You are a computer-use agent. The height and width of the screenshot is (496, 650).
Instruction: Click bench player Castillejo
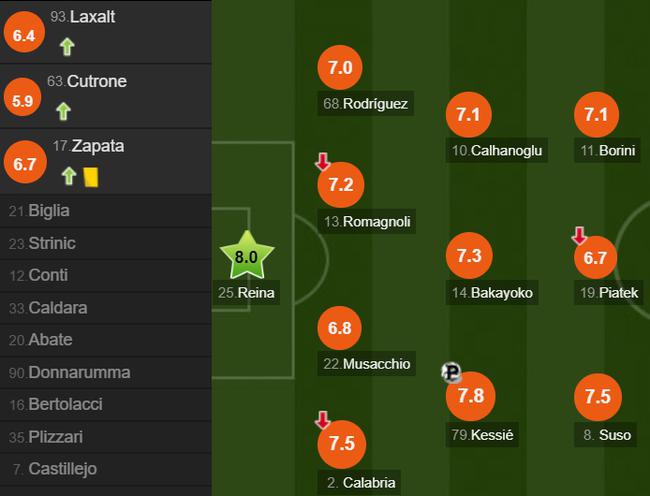[x=62, y=468]
